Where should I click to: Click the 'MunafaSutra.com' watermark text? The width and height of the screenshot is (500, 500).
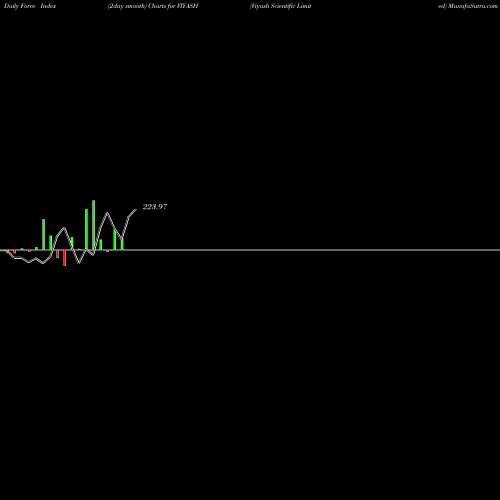(473, 6)
